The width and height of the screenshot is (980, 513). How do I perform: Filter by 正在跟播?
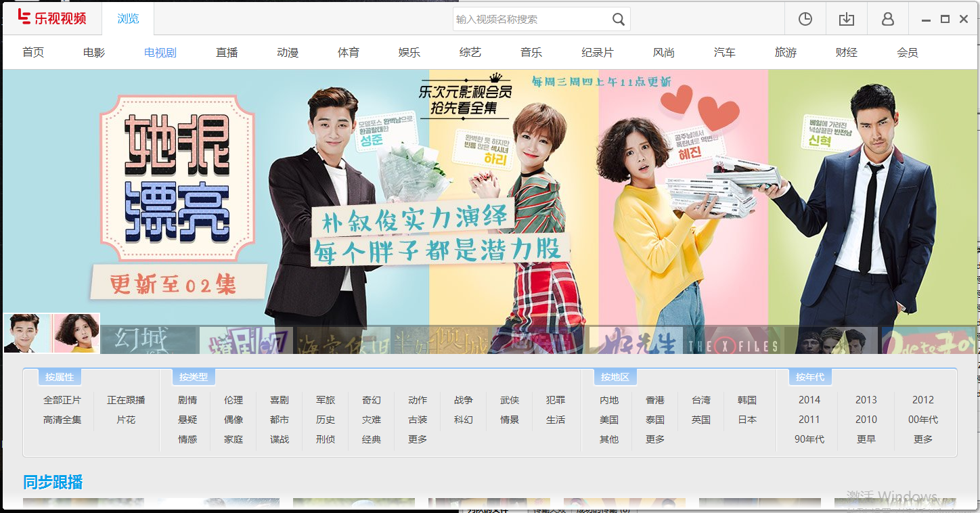(x=126, y=400)
